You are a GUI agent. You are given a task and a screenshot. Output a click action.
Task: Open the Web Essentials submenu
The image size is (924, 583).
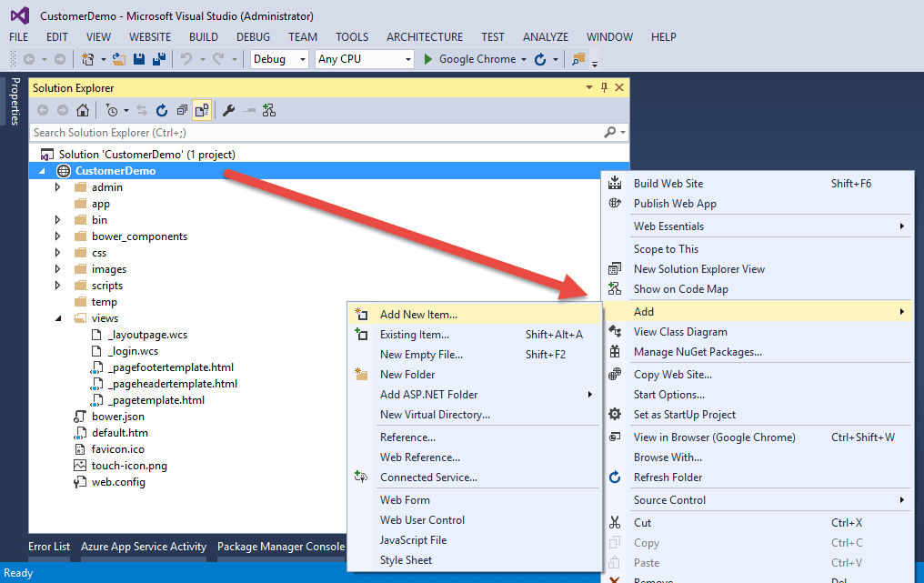[759, 226]
